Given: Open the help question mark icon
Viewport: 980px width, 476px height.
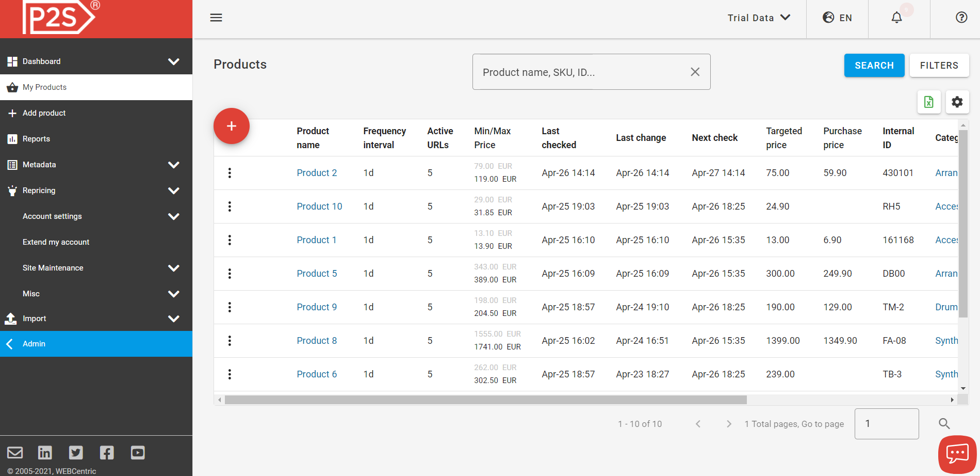Looking at the screenshot, I should coord(961,17).
